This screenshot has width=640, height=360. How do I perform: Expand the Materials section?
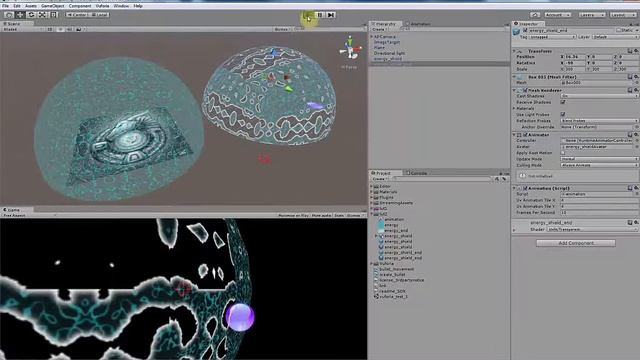515,109
